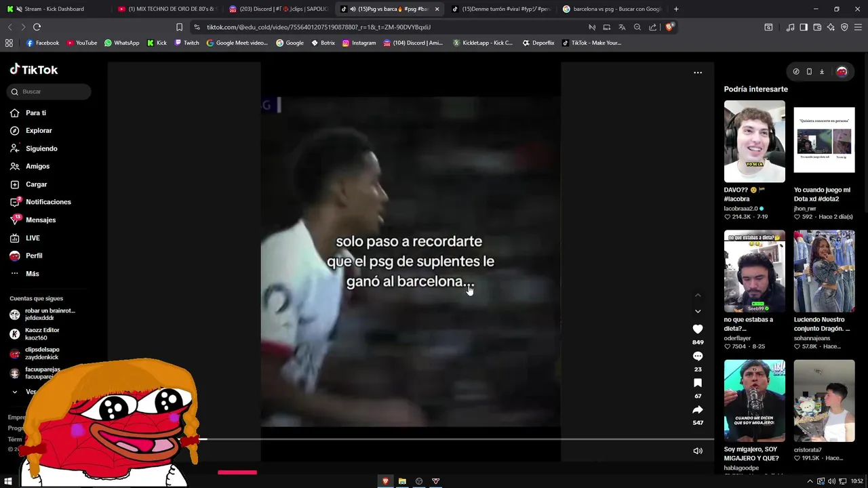
Task: Click the Buscar search field
Action: click(x=49, y=91)
